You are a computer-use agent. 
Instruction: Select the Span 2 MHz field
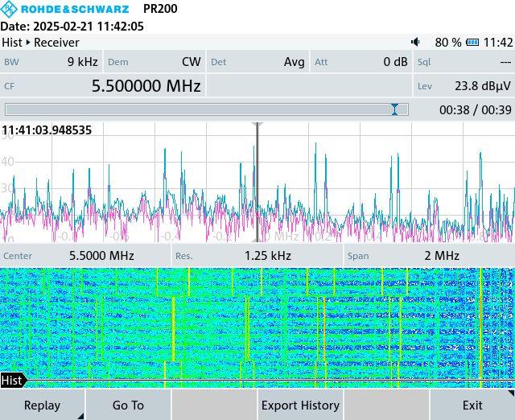[428, 256]
